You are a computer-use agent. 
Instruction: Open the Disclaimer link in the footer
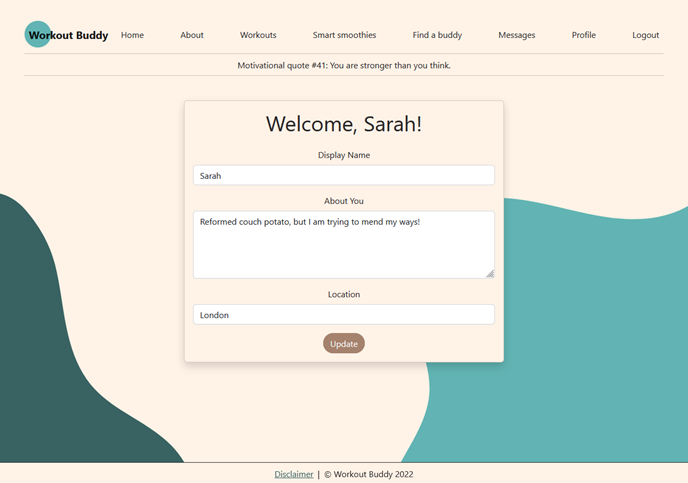pyautogui.click(x=294, y=474)
